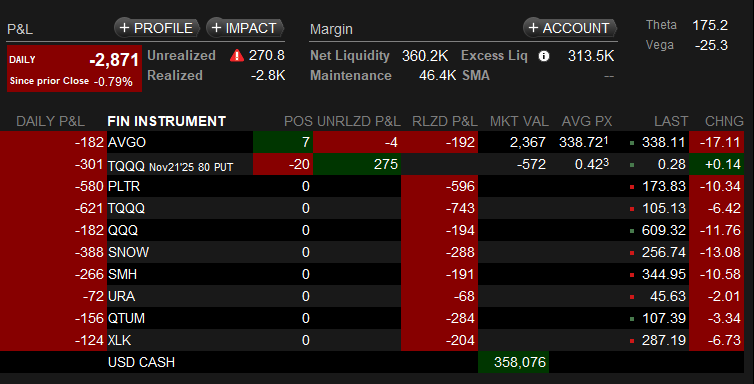Select the QTUM instrument row
This screenshot has height=384, width=754.
372,319
